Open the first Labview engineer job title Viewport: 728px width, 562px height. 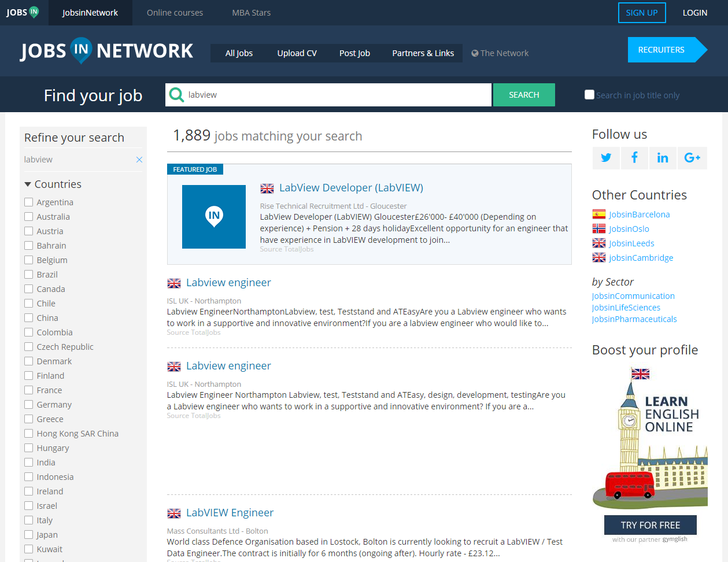pos(228,283)
